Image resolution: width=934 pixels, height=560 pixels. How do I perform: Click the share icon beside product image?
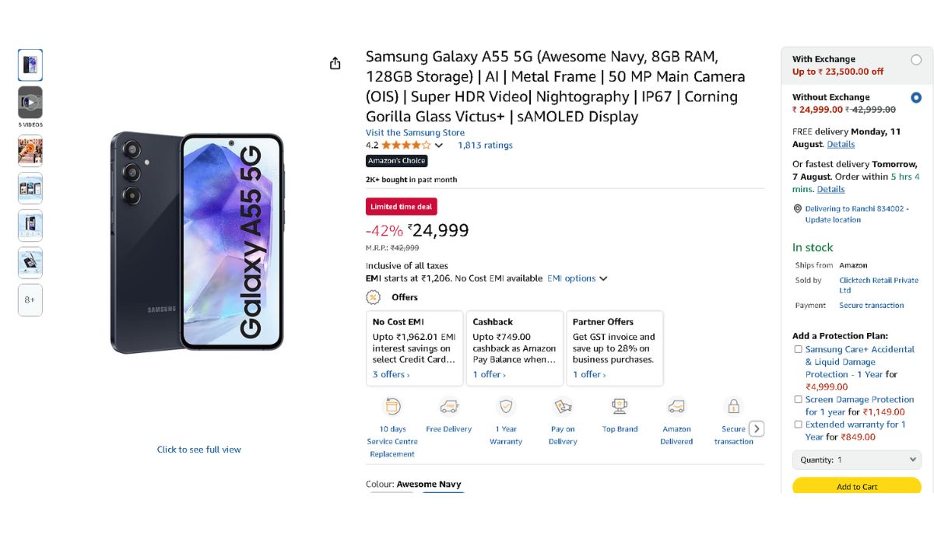click(x=335, y=64)
